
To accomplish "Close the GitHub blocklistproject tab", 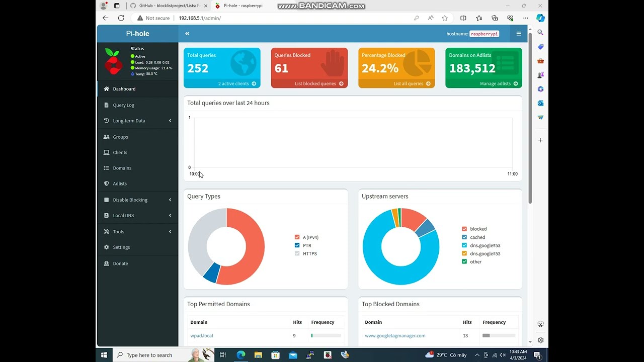I will click(205, 6).
